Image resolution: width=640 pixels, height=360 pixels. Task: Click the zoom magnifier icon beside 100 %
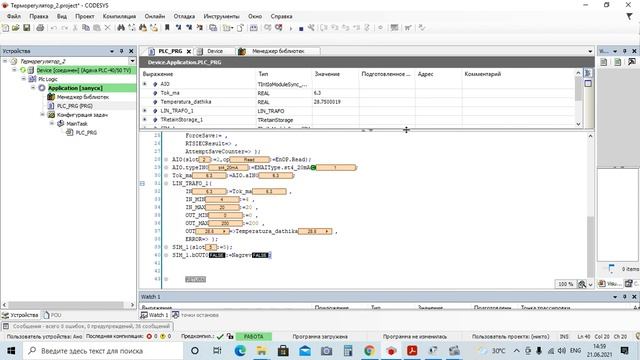[582, 284]
